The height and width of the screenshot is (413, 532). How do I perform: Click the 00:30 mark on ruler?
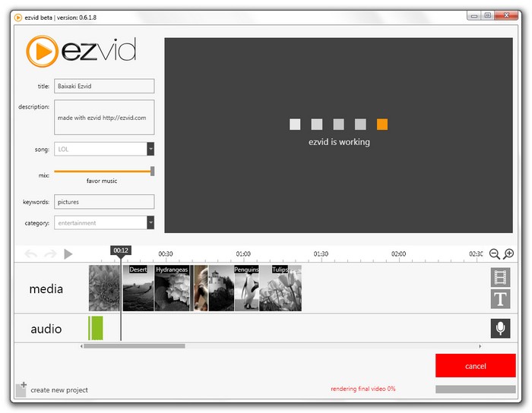tap(166, 254)
